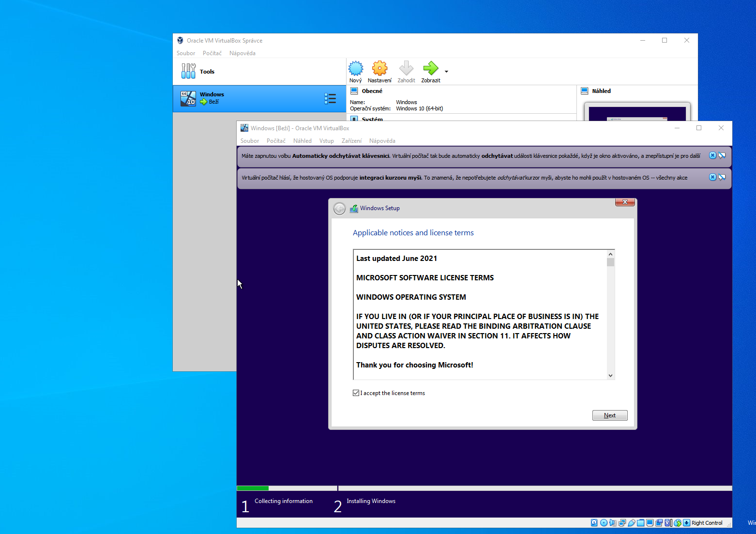Open Vstup menu in VM window
Viewport: 756px width, 534px height.
pos(327,141)
